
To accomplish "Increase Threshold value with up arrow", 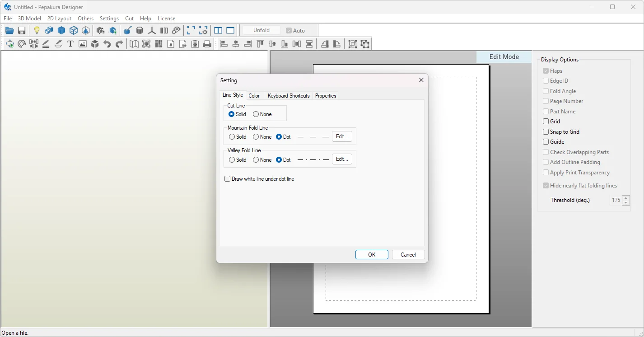I will [625, 197].
